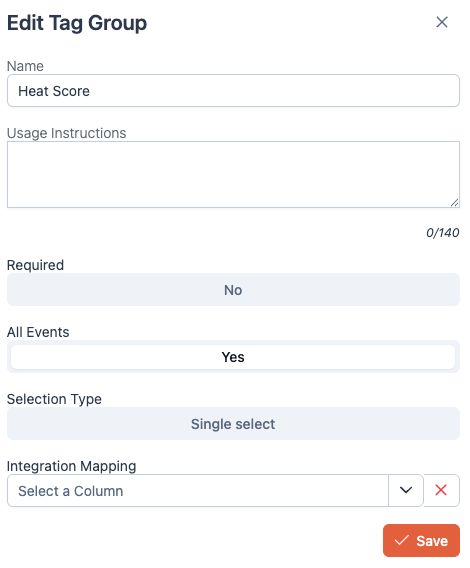Click the Required label text
The image size is (470, 568).
pos(36,265)
